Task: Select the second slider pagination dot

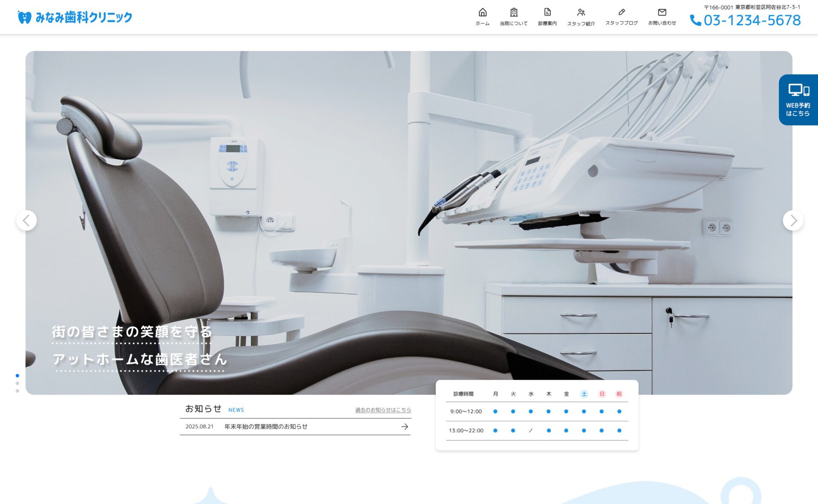Action: (x=17, y=383)
